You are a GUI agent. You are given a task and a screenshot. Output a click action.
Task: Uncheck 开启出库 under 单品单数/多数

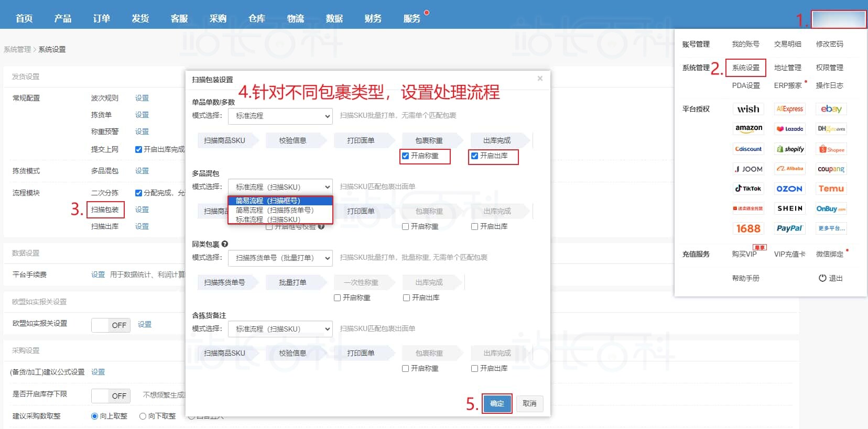(474, 156)
